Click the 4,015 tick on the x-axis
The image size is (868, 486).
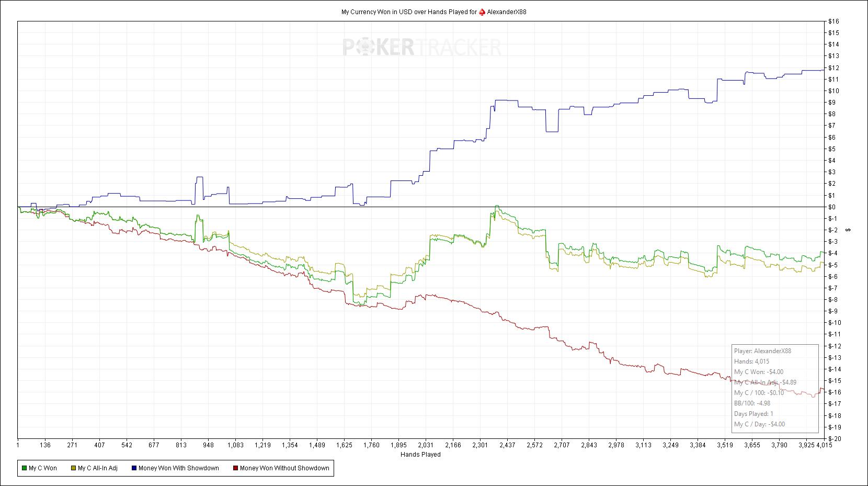pos(823,445)
